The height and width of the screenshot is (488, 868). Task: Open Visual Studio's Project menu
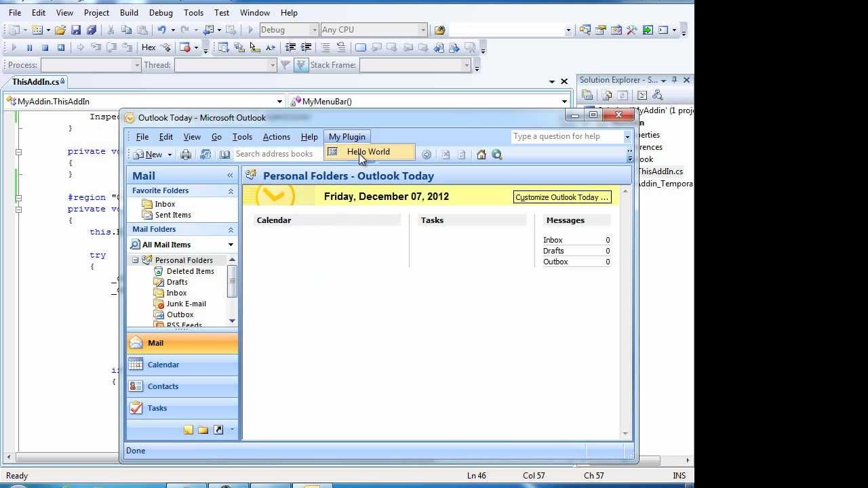(x=96, y=12)
